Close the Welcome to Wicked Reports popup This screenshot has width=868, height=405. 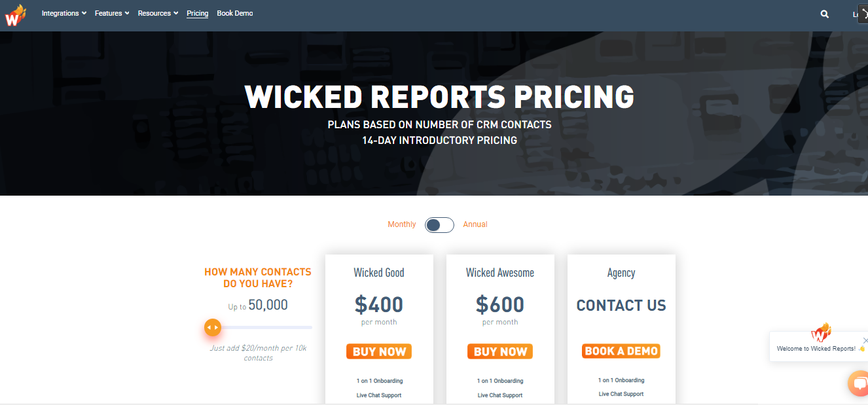click(x=865, y=340)
